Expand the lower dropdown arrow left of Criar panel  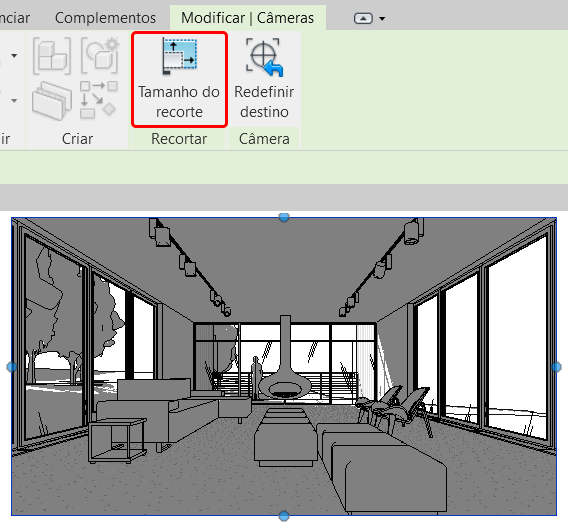[x=14, y=100]
